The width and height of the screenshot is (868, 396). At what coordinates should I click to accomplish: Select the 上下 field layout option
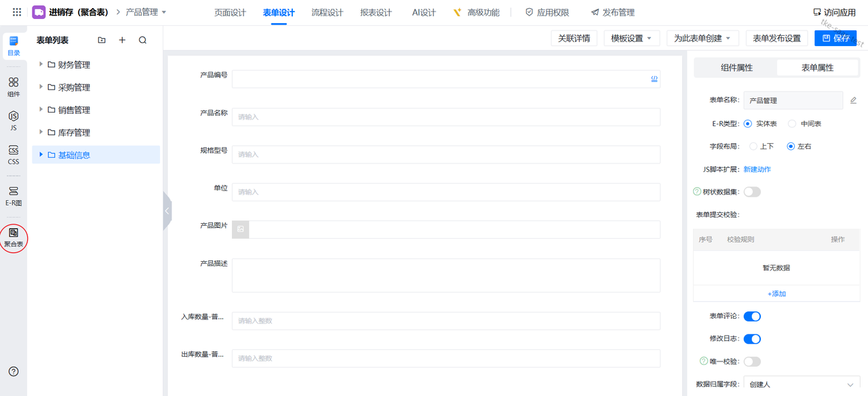[x=753, y=146]
